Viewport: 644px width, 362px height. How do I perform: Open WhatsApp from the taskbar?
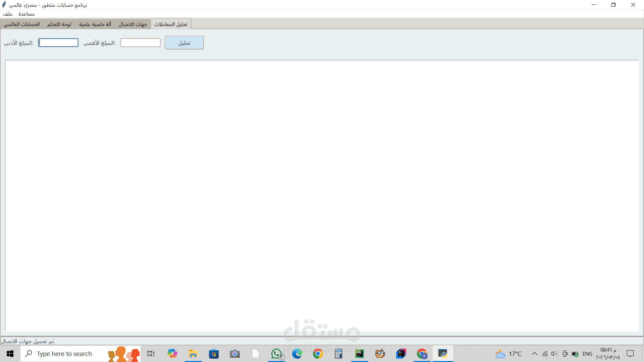point(277,354)
